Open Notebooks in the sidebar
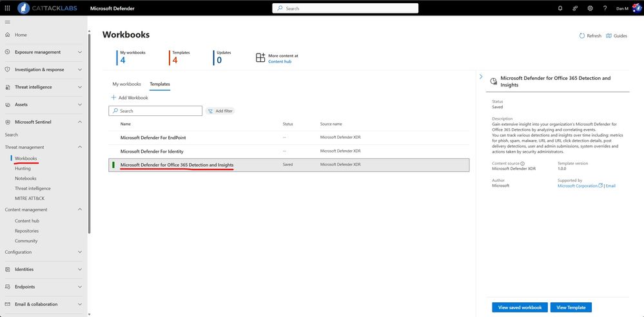 pyautogui.click(x=26, y=178)
